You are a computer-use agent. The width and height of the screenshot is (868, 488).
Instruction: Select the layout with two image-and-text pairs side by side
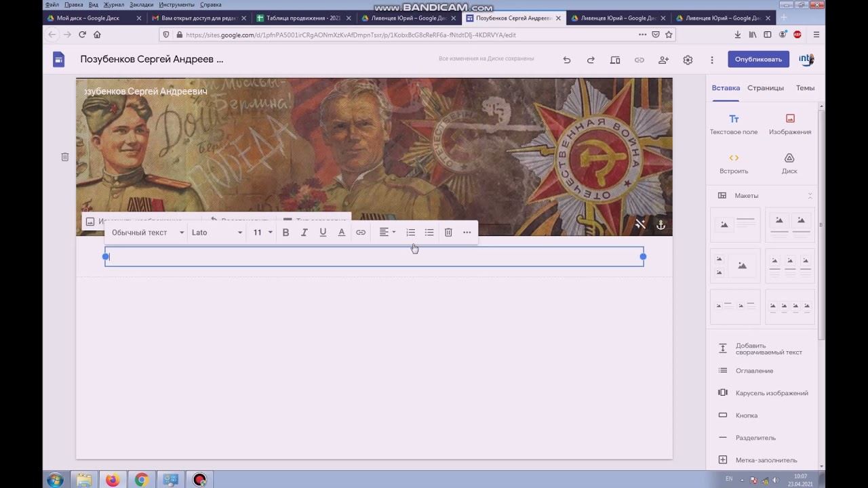point(735,307)
